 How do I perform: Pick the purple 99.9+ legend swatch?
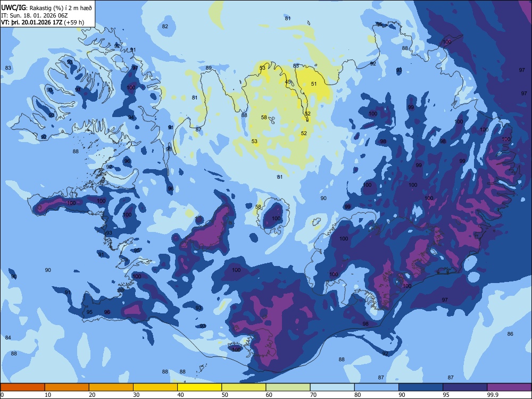tap(509, 387)
